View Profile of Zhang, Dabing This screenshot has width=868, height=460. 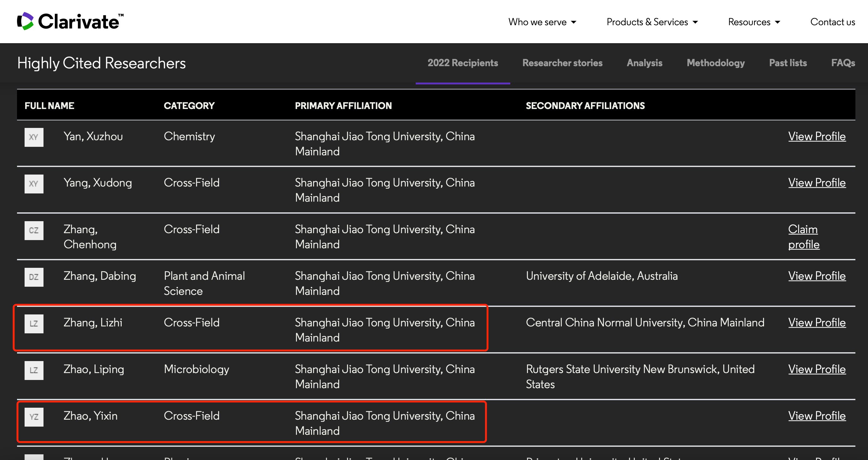816,276
